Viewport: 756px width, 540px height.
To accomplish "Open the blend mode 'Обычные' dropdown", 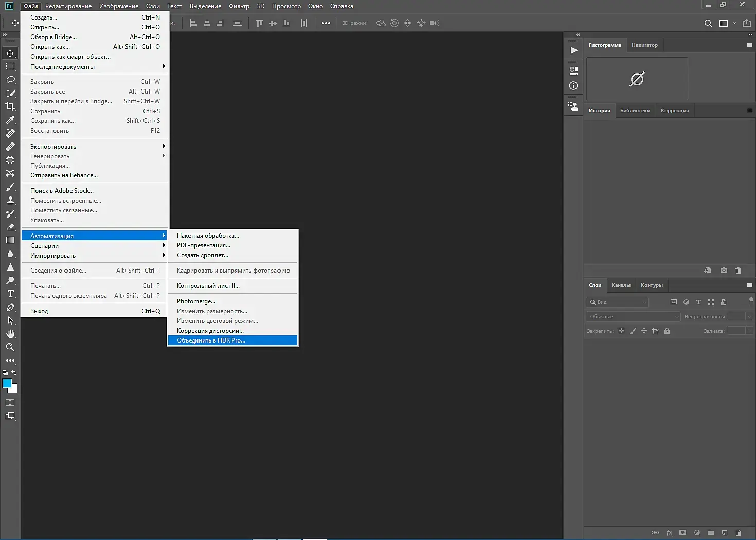I will pyautogui.click(x=633, y=317).
